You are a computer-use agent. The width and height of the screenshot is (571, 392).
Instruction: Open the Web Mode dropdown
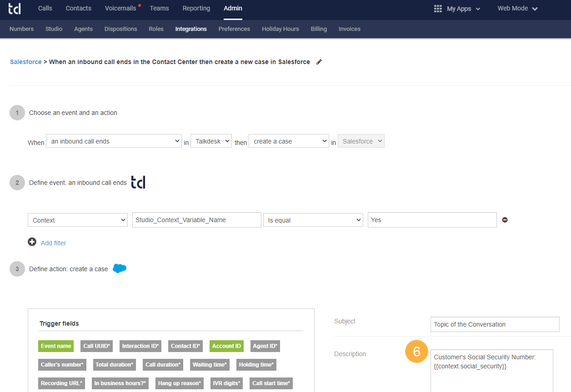pos(518,9)
